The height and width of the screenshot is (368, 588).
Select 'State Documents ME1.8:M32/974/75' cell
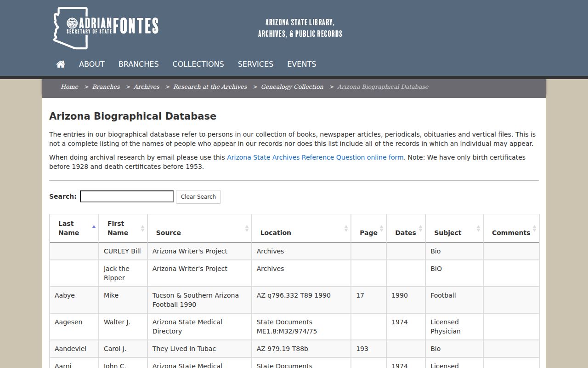click(x=301, y=327)
